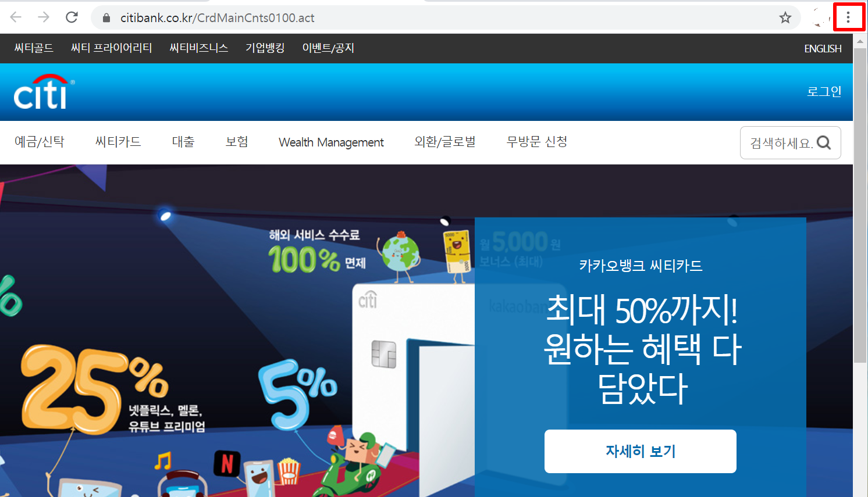Screen dimensions: 868x497
Task: Reload the page with the refresh icon
Action: (x=72, y=17)
